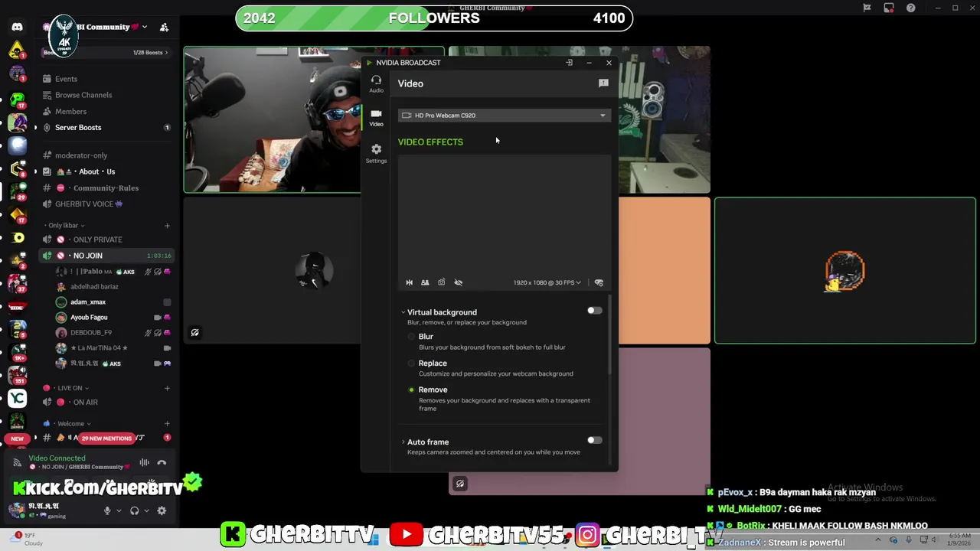Image resolution: width=980 pixels, height=551 pixels.
Task: Focus the webcam tile of the man with sunglasses
Action: 272,119
